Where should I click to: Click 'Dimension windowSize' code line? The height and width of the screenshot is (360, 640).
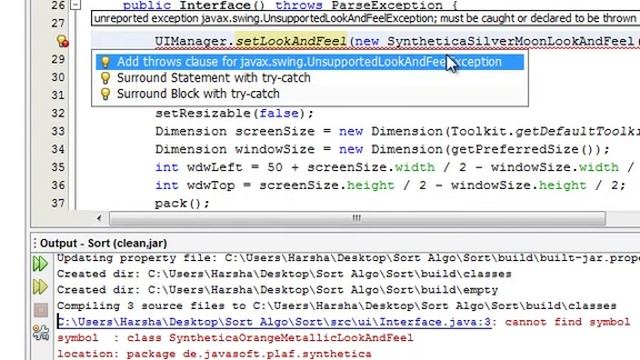pos(382,149)
